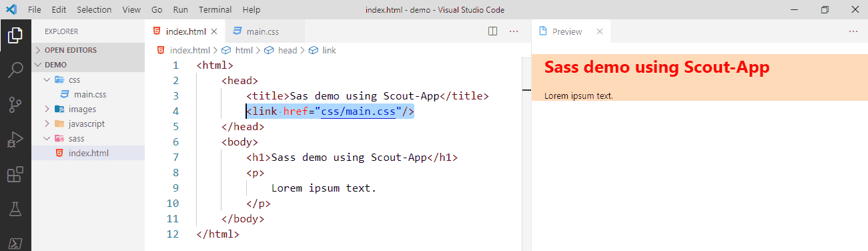Collapse the DEMO folder section
The width and height of the screenshot is (868, 251).
(88, 65)
